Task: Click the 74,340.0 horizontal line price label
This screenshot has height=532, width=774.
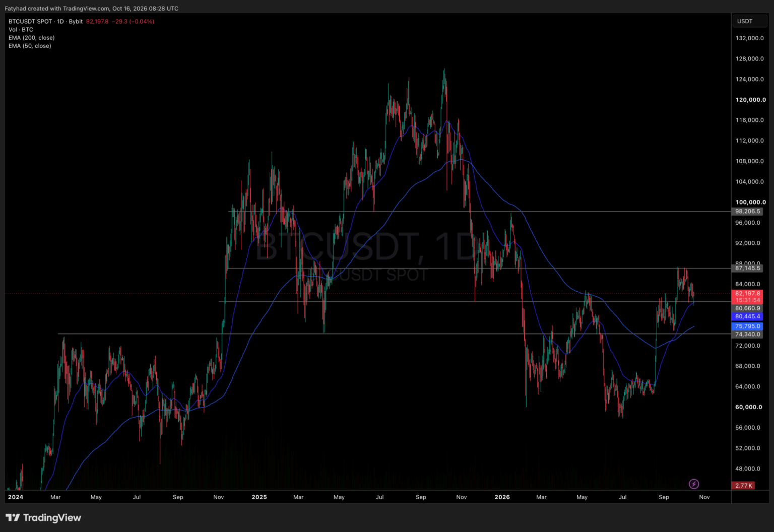Action: pyautogui.click(x=747, y=335)
